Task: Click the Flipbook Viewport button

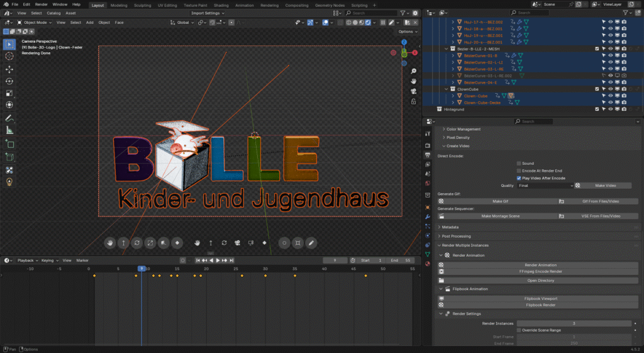Action: [538, 299]
